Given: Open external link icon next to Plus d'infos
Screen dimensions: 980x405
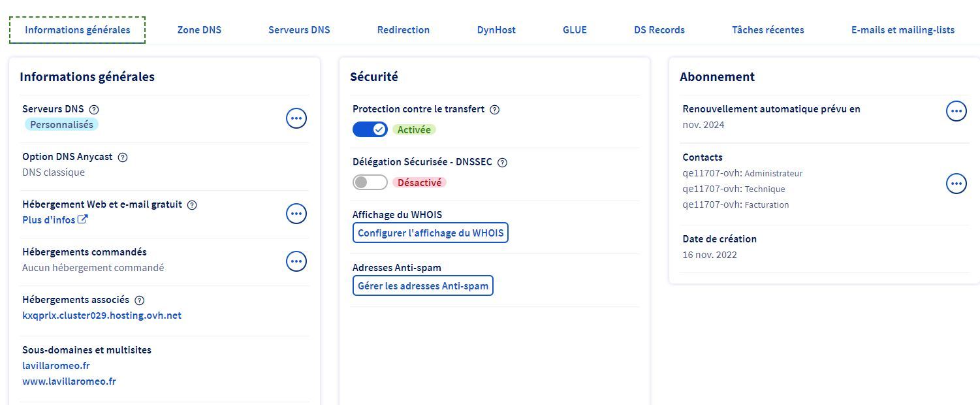Looking at the screenshot, I should click(83, 219).
